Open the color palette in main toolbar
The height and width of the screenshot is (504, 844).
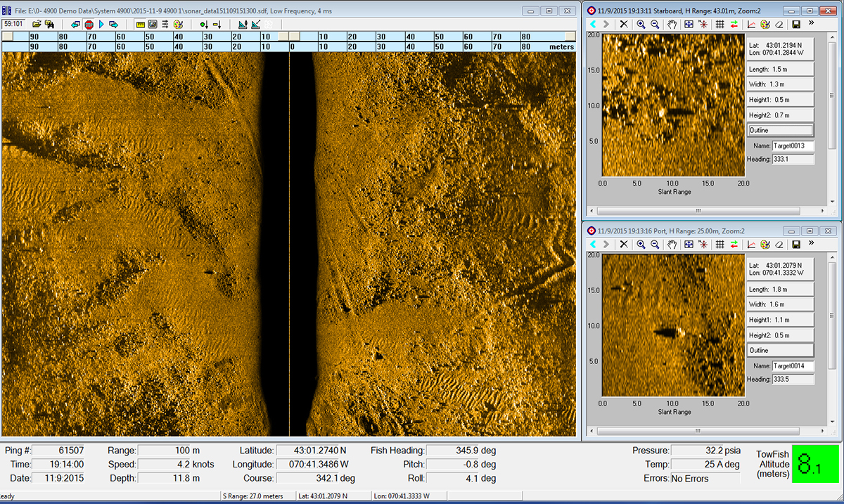point(178,24)
